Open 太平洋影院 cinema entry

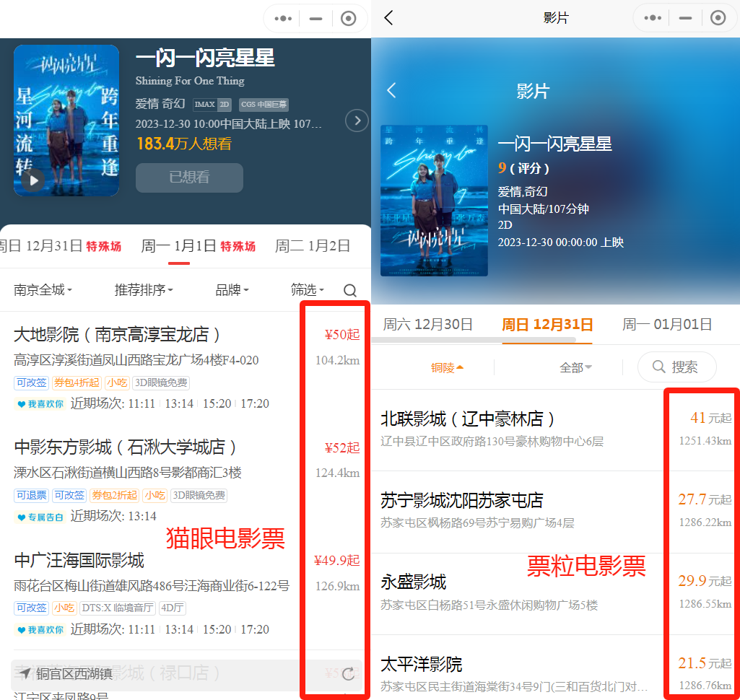pyautogui.click(x=421, y=664)
